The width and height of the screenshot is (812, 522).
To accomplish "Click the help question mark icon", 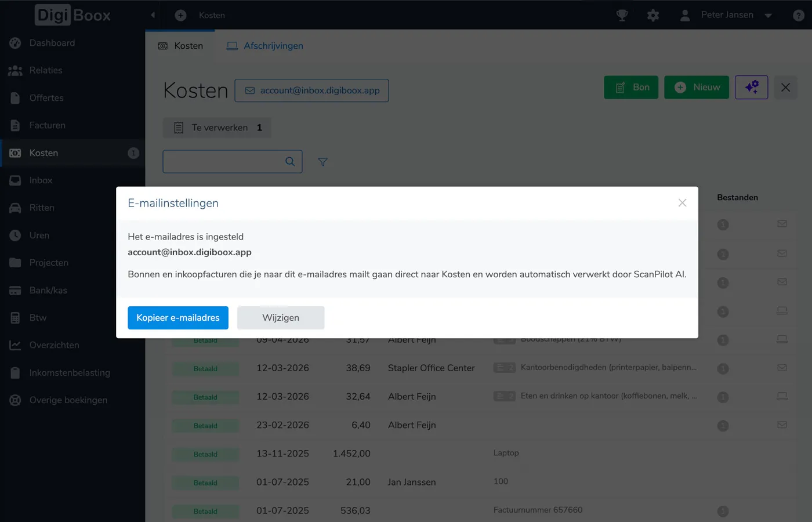I will point(799,16).
